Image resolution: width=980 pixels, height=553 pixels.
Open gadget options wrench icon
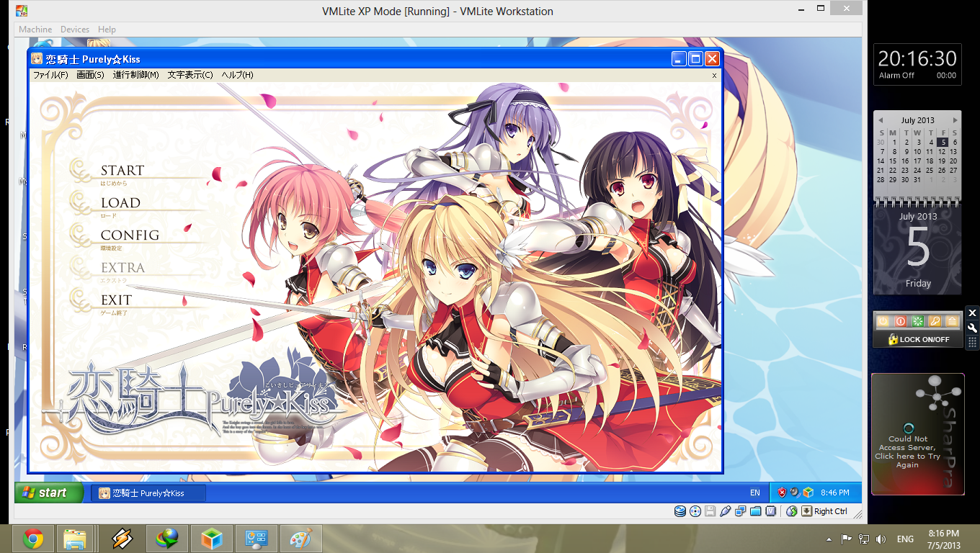tap(972, 328)
